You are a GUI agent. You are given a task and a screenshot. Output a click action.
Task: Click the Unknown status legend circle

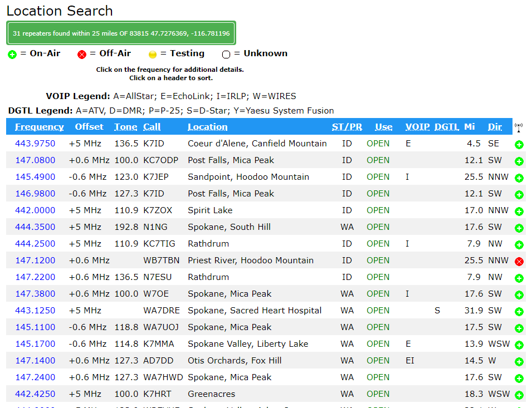pos(226,55)
